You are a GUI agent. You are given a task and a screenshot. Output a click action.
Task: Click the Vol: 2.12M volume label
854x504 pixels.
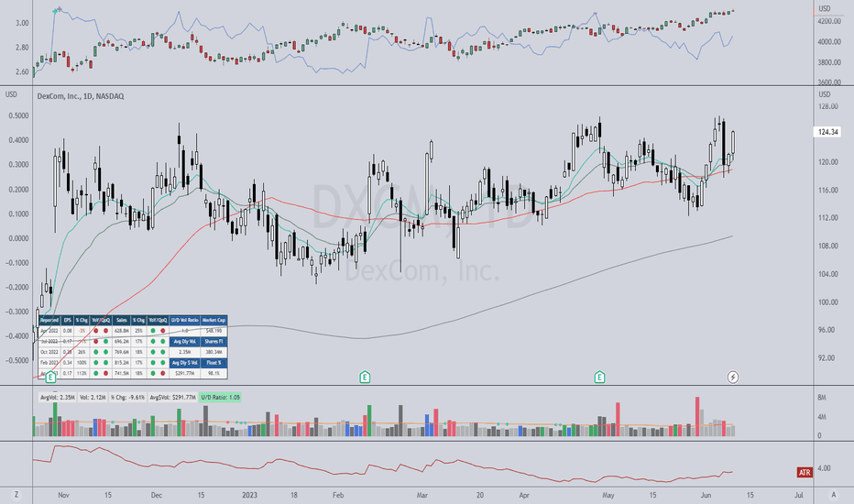(93, 397)
